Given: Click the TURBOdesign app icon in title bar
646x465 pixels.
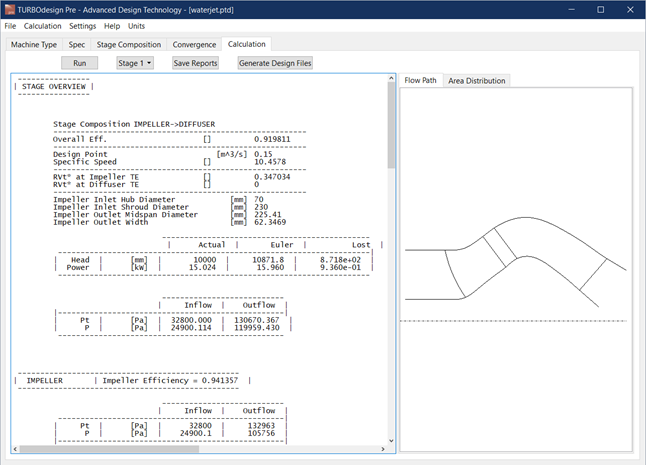Looking at the screenshot, I should 10,9.
